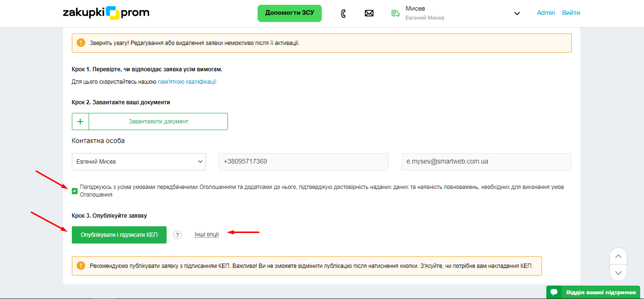Click the green truck supplier icon

tap(395, 13)
